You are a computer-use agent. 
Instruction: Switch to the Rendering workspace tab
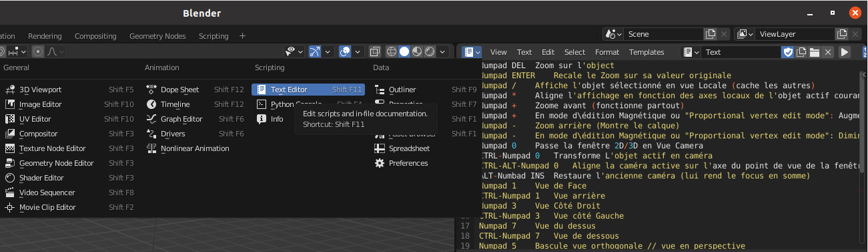pos(45,36)
